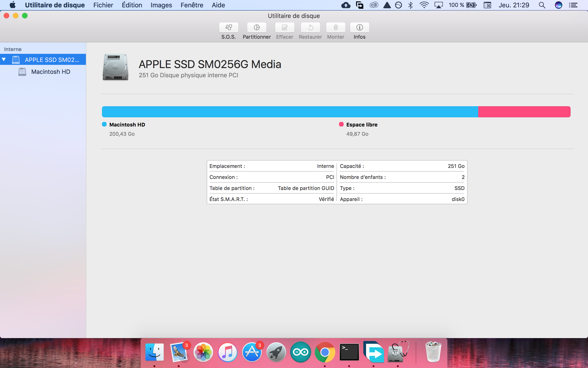This screenshot has width=588, height=368.
Task: Click the large disk drive icon
Action: (115, 67)
